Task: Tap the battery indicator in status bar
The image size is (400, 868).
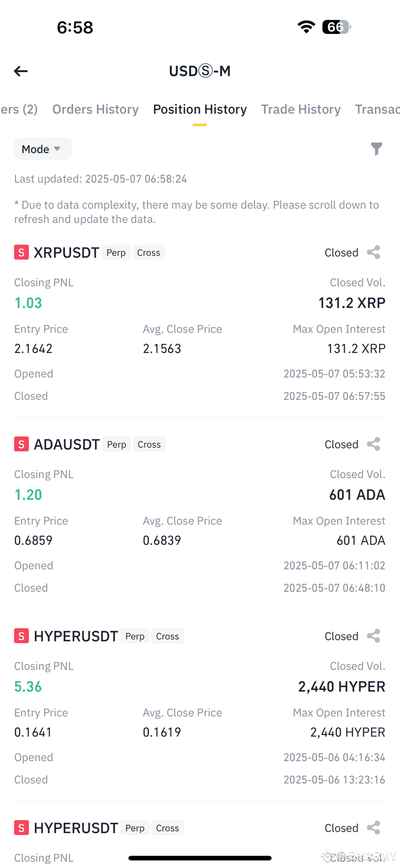Action: coord(336,27)
